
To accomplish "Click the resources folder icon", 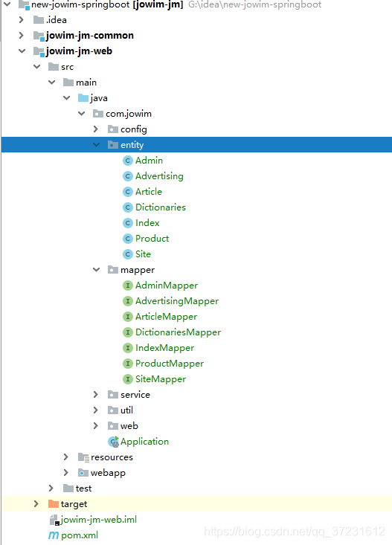I will 83,457.
